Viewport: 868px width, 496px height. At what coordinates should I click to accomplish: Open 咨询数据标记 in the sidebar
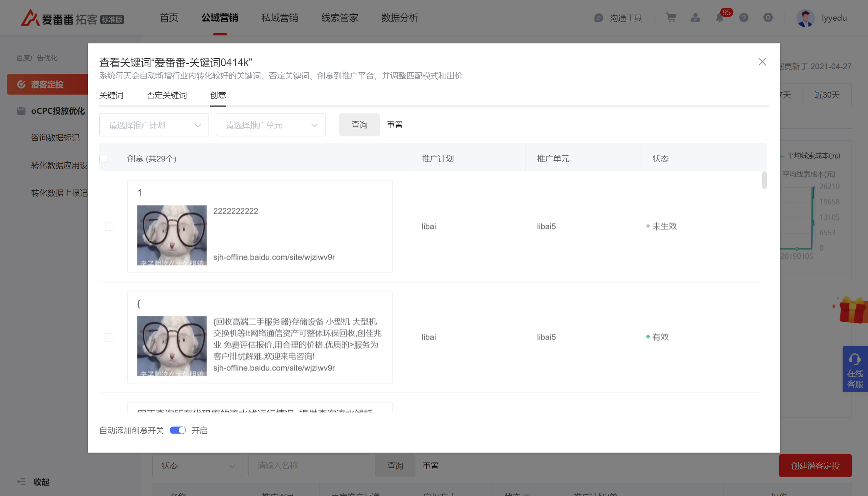(55, 138)
